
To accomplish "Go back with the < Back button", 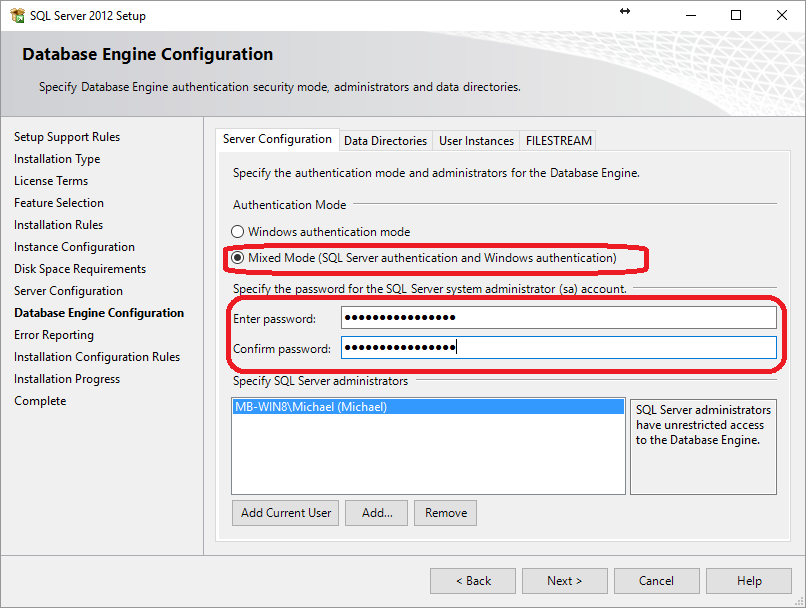I will [x=473, y=581].
